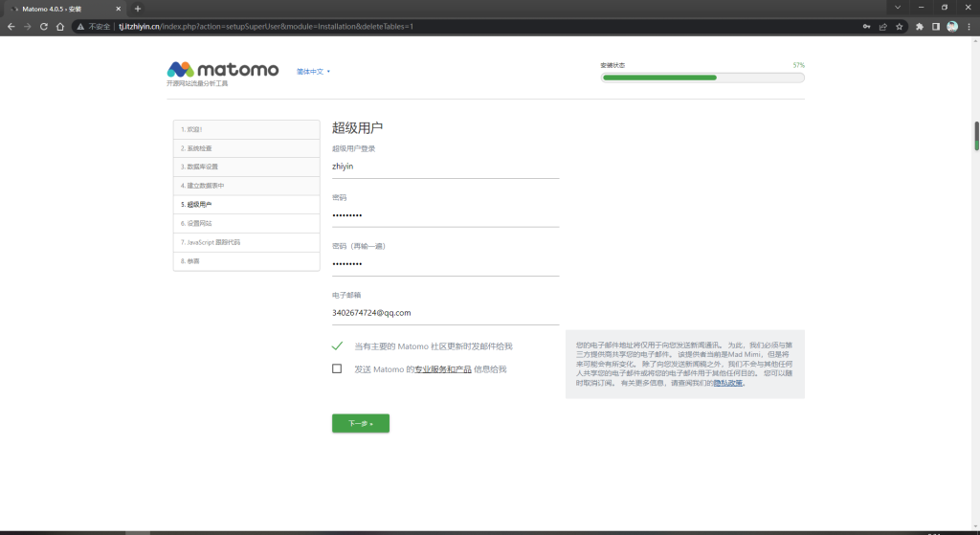Click the 下一步 next button

360,423
